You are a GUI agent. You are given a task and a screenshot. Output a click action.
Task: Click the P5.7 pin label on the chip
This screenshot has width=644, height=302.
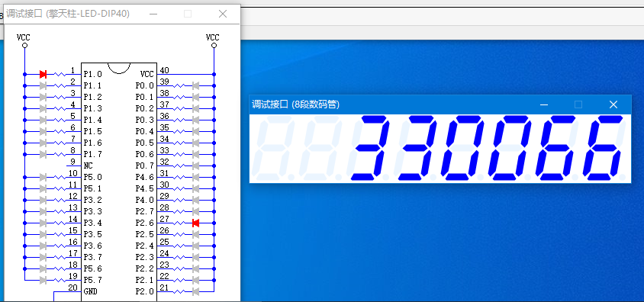coord(92,281)
